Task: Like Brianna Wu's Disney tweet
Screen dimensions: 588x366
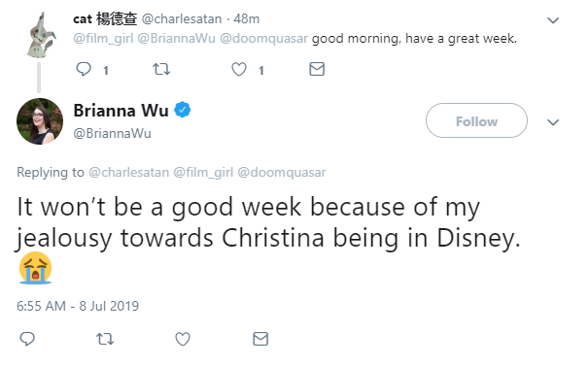Action: click(x=183, y=339)
